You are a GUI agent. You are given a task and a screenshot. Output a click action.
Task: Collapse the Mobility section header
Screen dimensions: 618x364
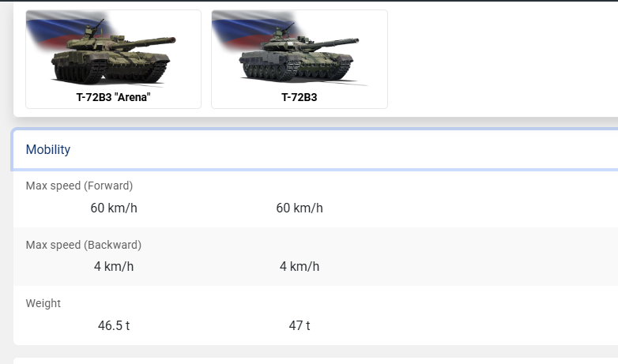coord(315,150)
